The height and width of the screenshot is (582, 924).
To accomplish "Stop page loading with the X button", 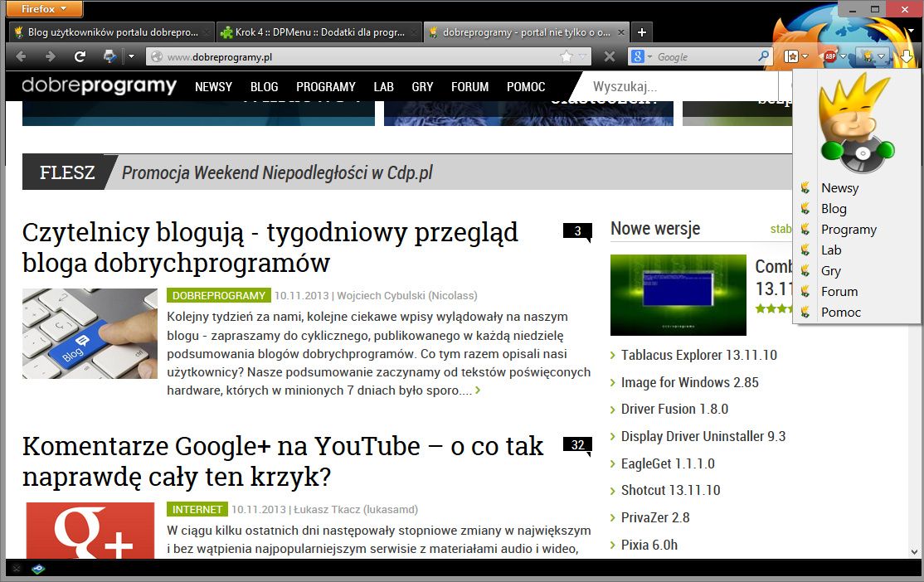I will (x=610, y=56).
